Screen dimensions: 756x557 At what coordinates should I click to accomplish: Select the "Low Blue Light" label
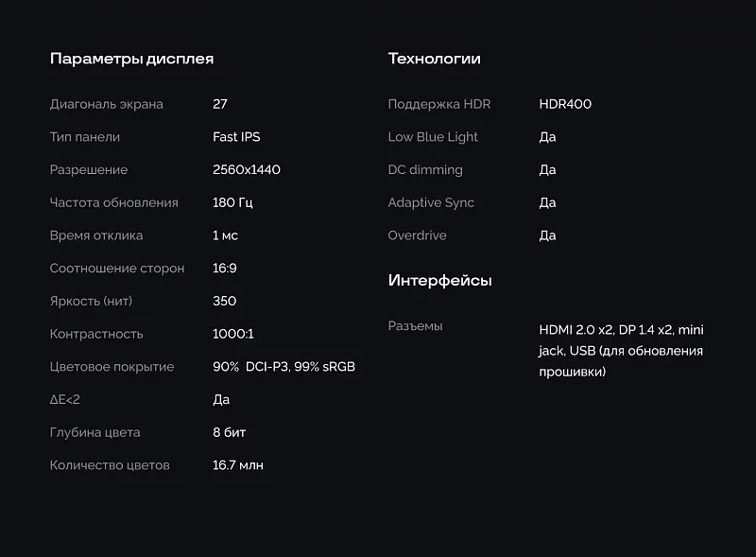pyautogui.click(x=433, y=137)
